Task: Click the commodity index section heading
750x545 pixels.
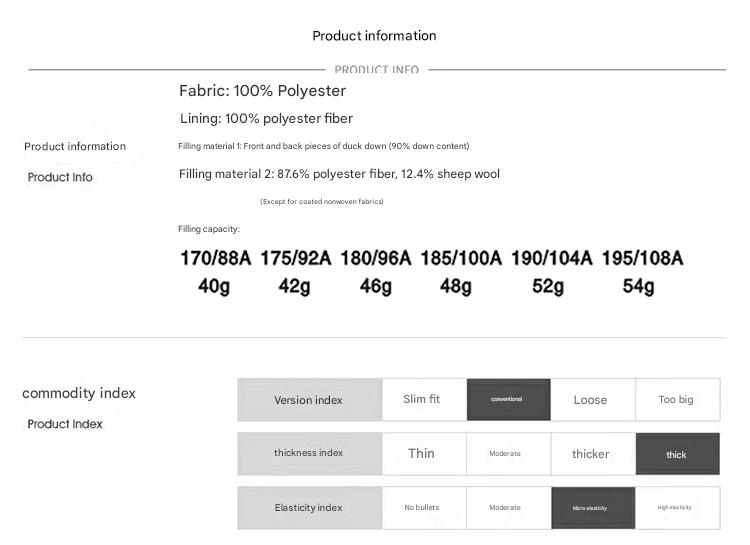Action: 79,393
